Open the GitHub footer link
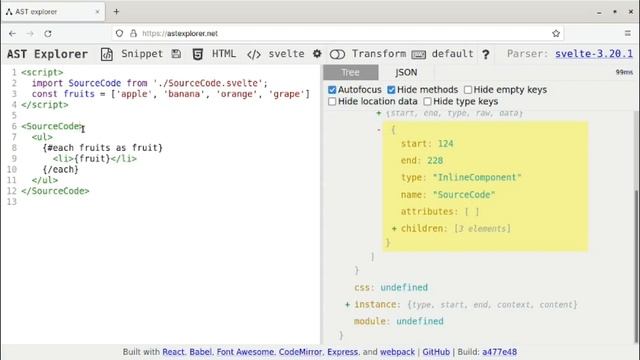Image resolution: width=640 pixels, height=360 pixels. pos(436,352)
